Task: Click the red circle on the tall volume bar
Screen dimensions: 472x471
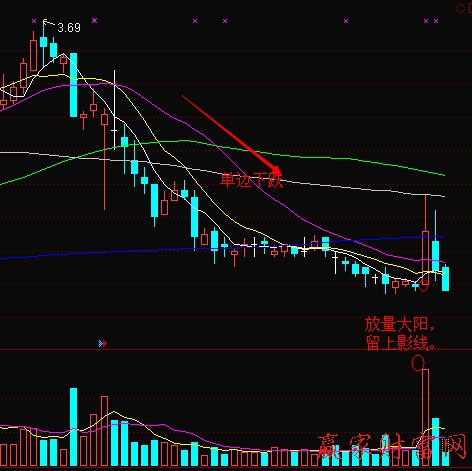Action: 418,363
